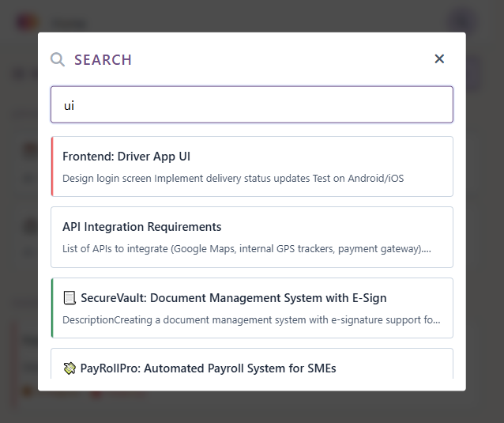This screenshot has height=423, width=504.
Task: Click the PayRollPro money icon
Action: pos(70,368)
